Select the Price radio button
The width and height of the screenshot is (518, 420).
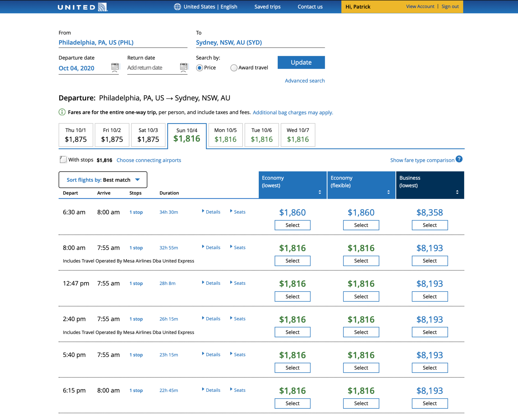coord(199,68)
